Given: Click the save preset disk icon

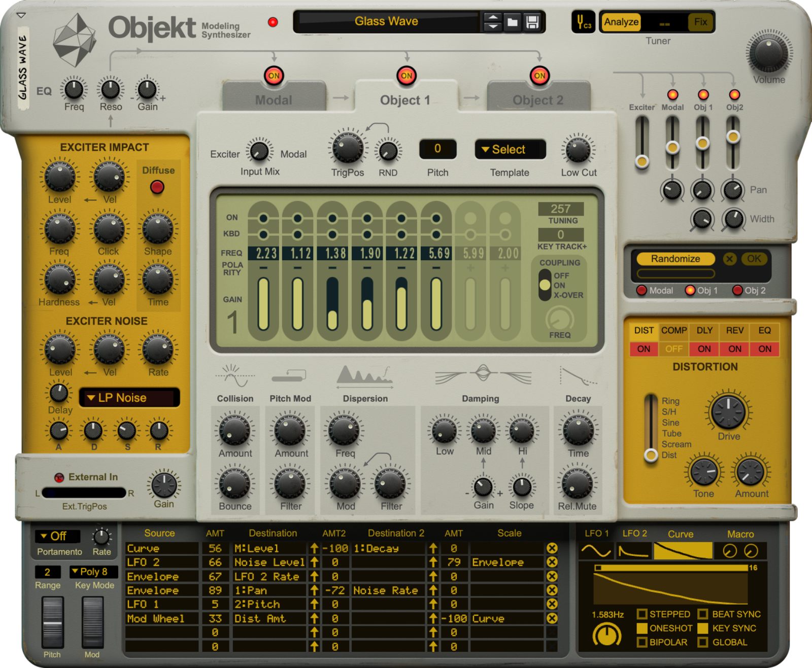Looking at the screenshot, I should pyautogui.click(x=533, y=21).
